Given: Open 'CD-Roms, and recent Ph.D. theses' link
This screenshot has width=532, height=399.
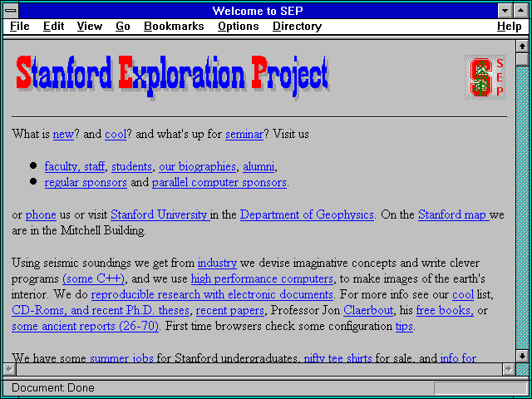Looking at the screenshot, I should click(101, 310).
